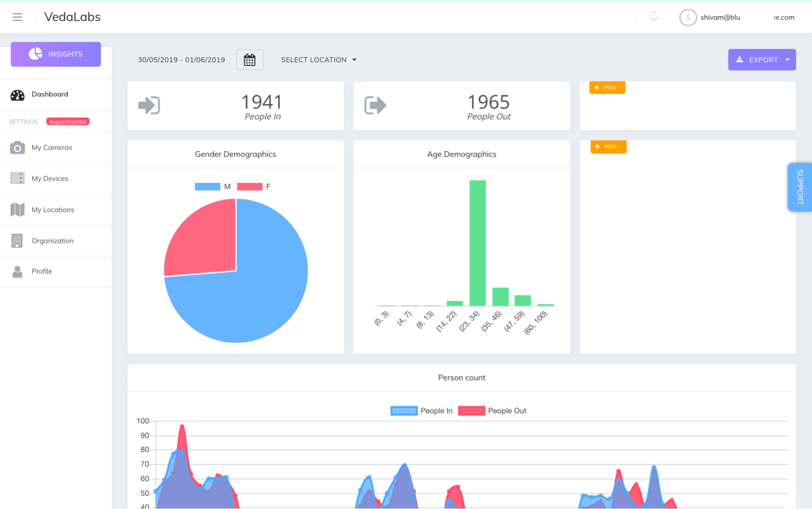Screen dimensions: 812x509
Task: Click the My Locations map icon
Action: [17, 209]
